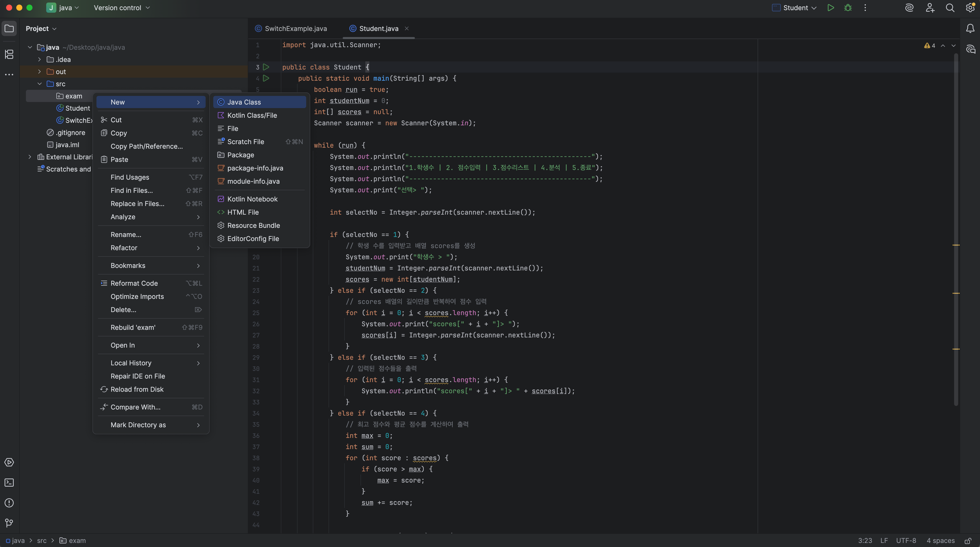Choose Java Class from the New submenu

[244, 102]
